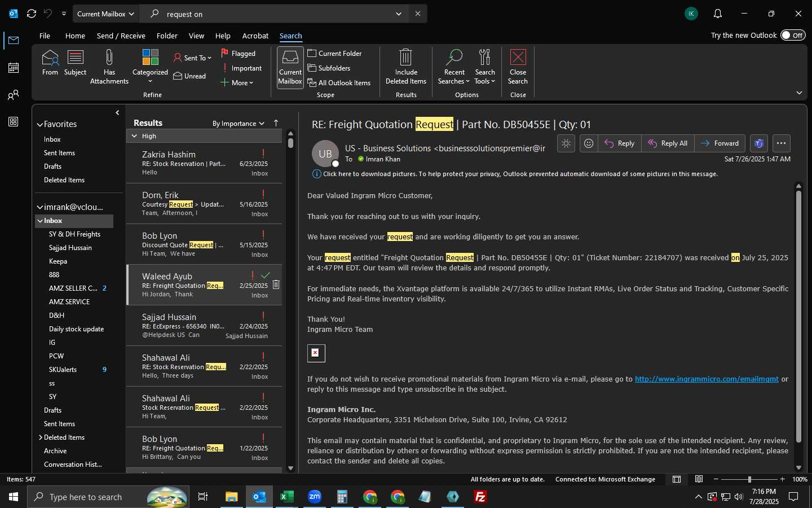Adjust the zoom slider in status bar
Screen dimensions: 812x508
[749, 479]
